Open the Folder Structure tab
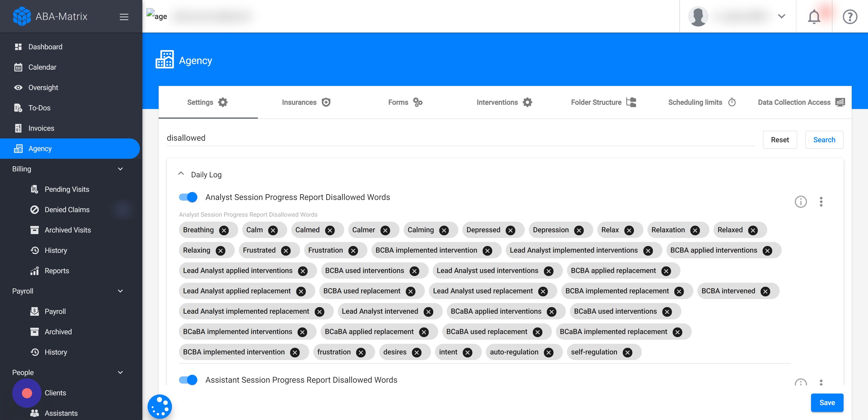 pos(603,102)
